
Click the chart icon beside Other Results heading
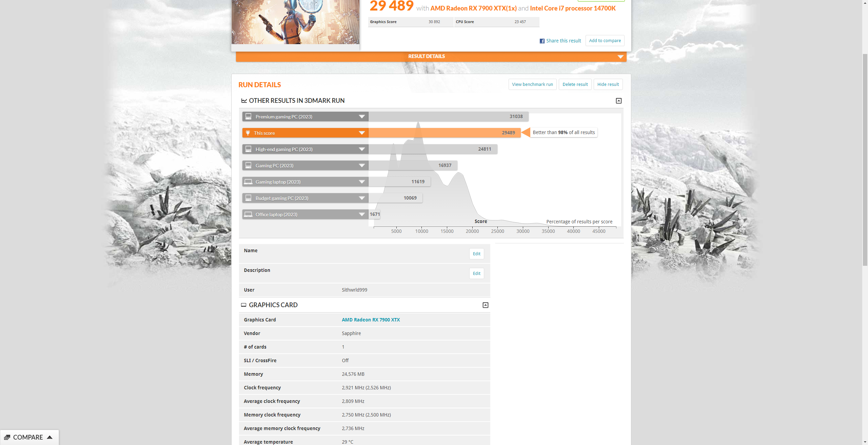(x=244, y=101)
